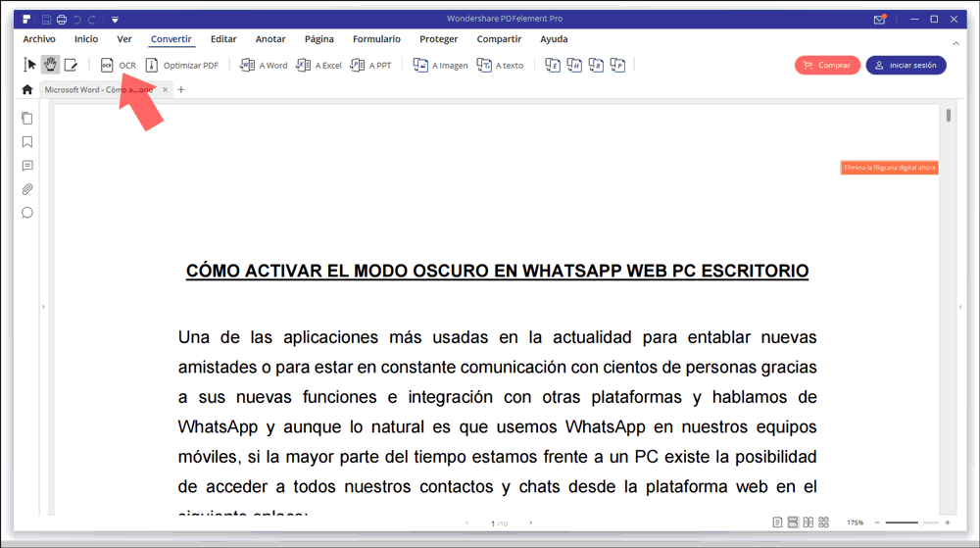Switch to the Compartir tab
Image resolution: width=980 pixels, height=548 pixels.
[499, 39]
